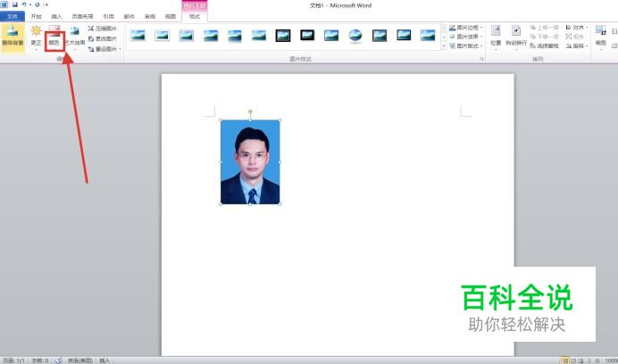Click the Save icon in quick access toolbar
Screen dimensions: 618x364
[15, 4]
